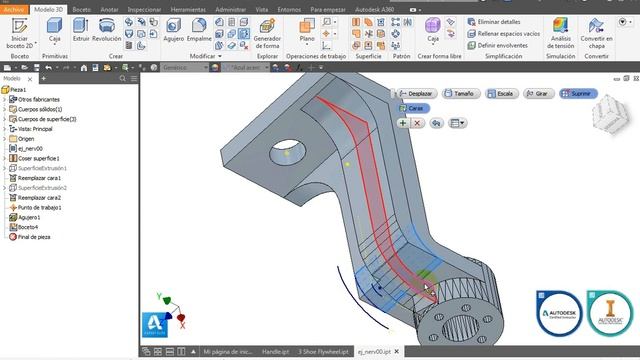Select Punto de trabajo1 in the browser
640x360 pixels.
40,207
